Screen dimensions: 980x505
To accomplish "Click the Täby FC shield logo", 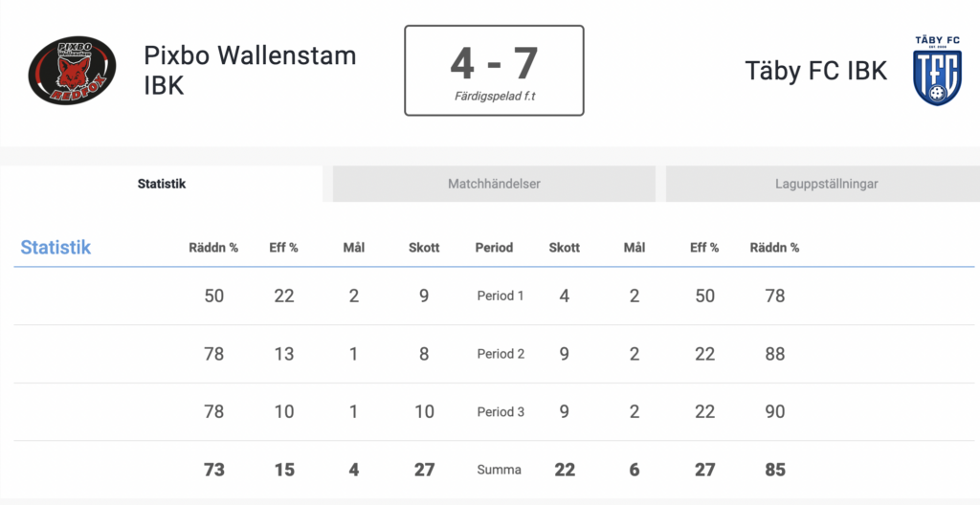I will click(937, 71).
